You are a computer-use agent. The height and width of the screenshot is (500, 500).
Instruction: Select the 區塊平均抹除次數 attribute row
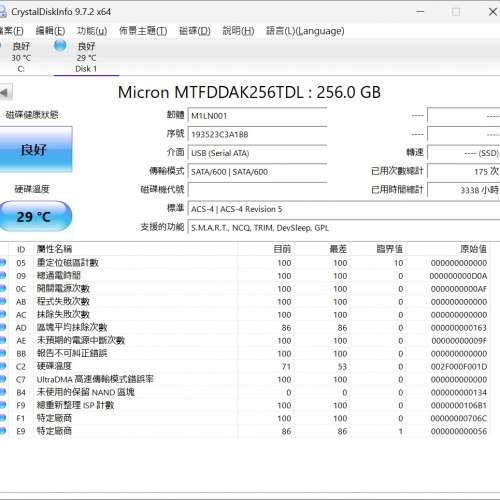245,327
